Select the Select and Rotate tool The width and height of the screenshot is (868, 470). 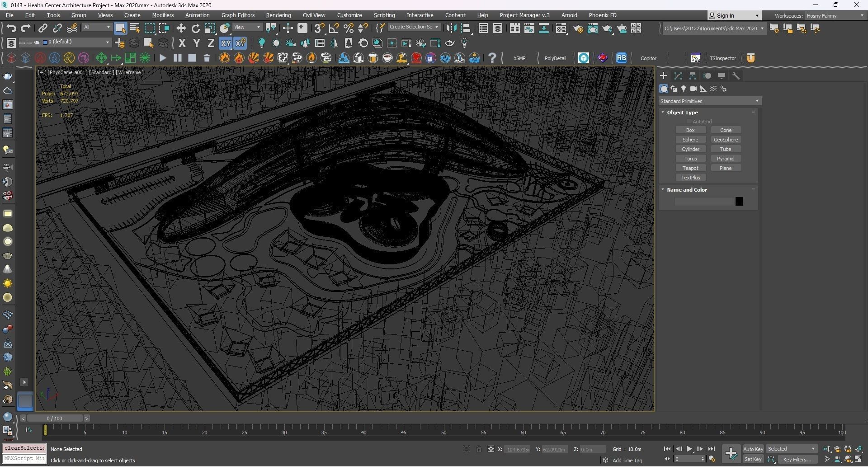[x=195, y=28]
